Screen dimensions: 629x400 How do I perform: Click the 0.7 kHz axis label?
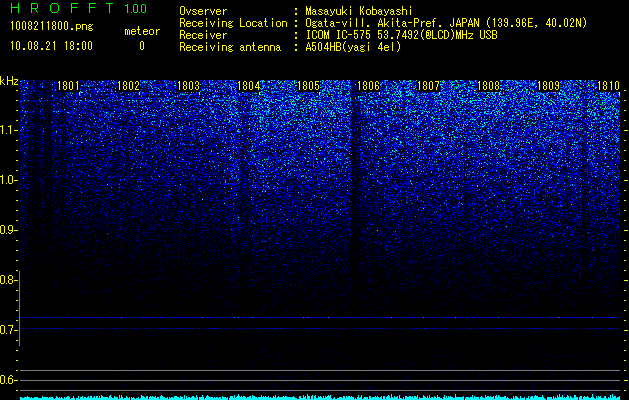pos(7,330)
